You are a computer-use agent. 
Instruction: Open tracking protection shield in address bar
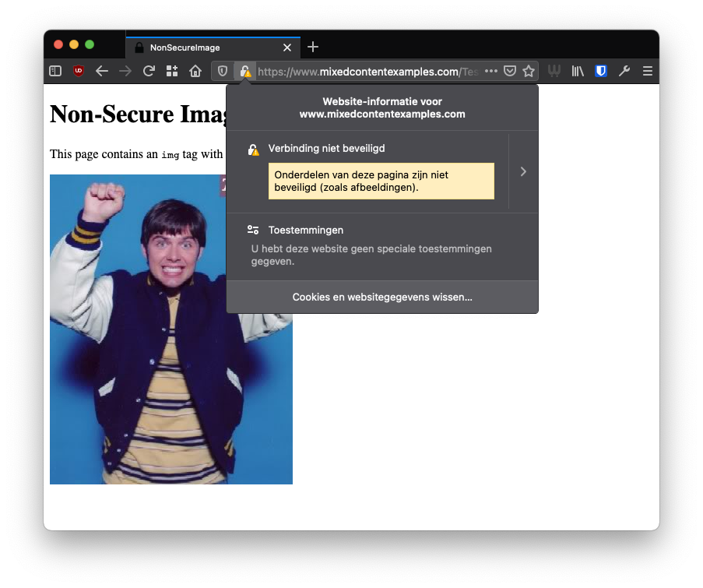tap(223, 71)
